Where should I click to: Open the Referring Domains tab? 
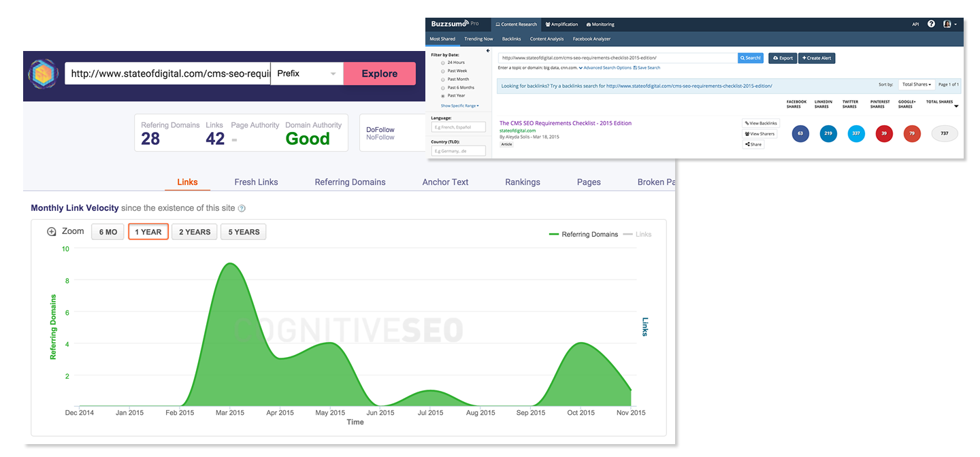350,182
